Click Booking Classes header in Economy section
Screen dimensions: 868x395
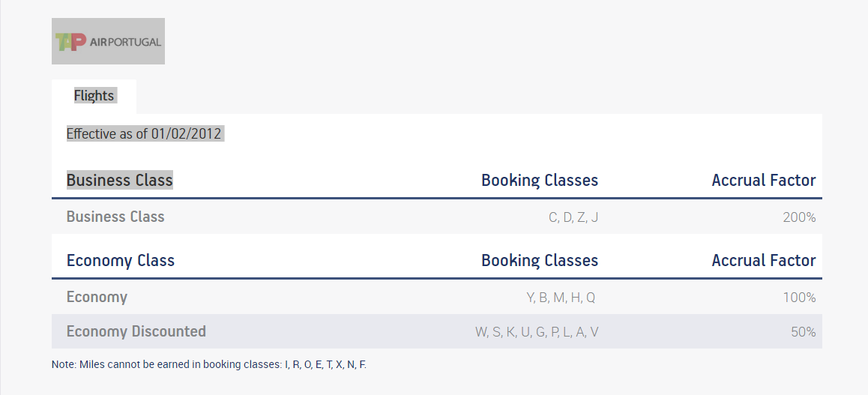[x=539, y=261]
